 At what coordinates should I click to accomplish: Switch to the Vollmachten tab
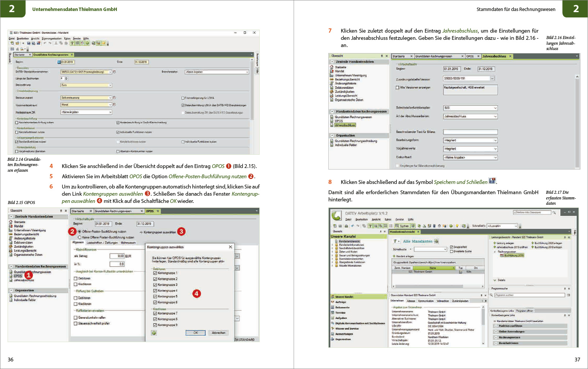pos(442,301)
